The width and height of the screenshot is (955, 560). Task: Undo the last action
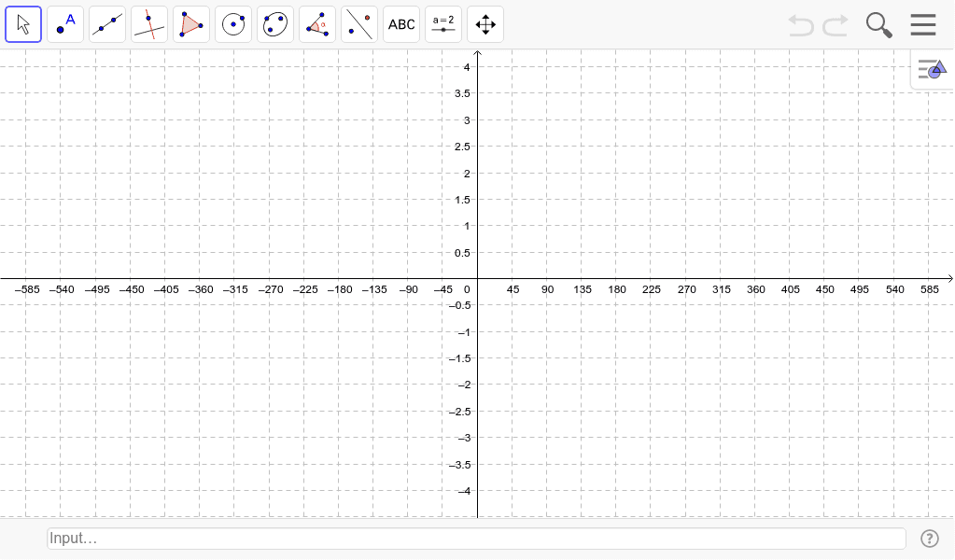pos(801,25)
